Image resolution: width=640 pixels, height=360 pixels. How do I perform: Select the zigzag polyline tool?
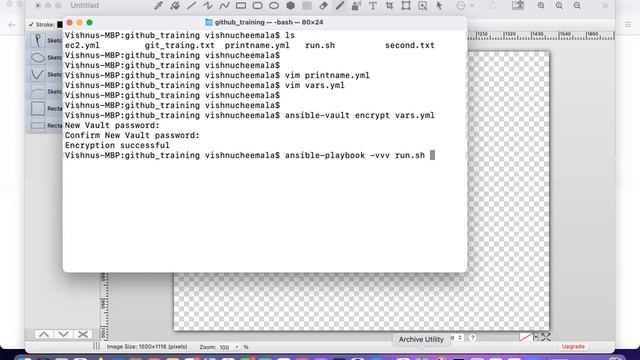pyautogui.click(x=208, y=6)
